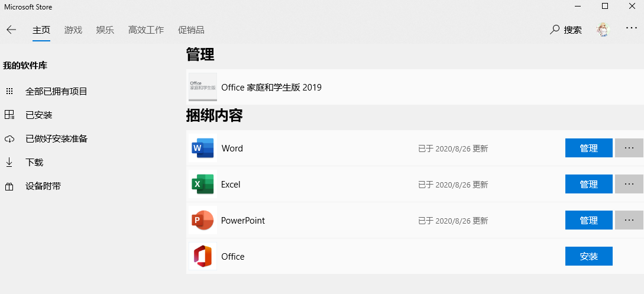
Task: Switch to the 主页 tab
Action: [41, 30]
